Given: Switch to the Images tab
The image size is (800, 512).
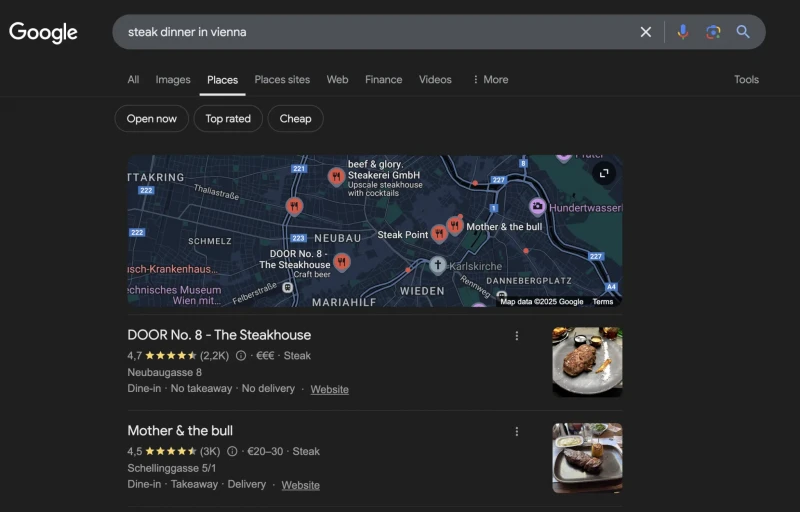Looking at the screenshot, I should (x=173, y=80).
